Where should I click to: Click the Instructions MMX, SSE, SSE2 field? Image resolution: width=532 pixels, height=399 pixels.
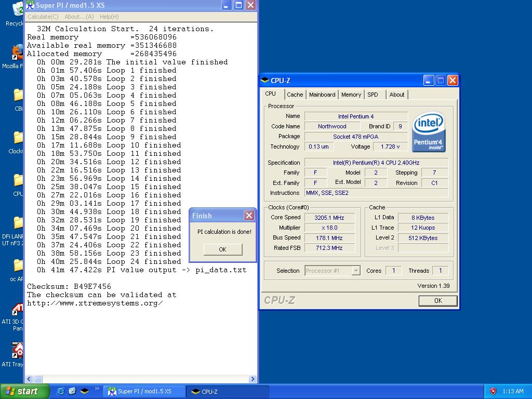tap(376, 193)
